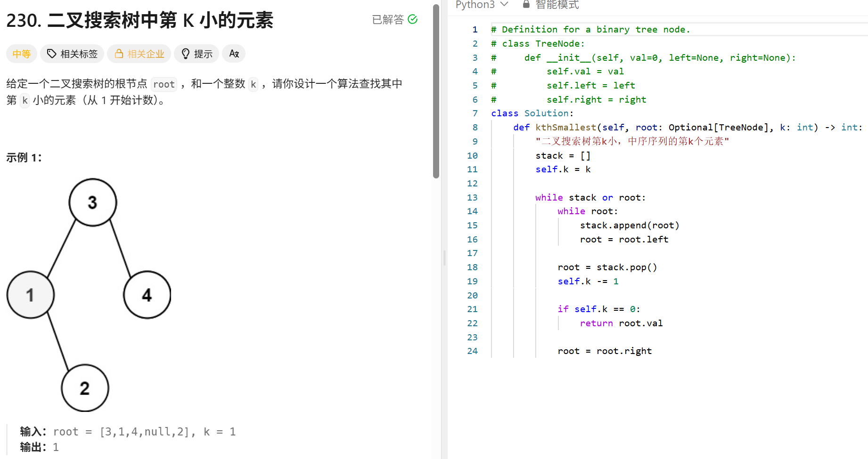Screen dimensions: 868x459
Task: Click line number 13 in the editor
Action: [472, 197]
